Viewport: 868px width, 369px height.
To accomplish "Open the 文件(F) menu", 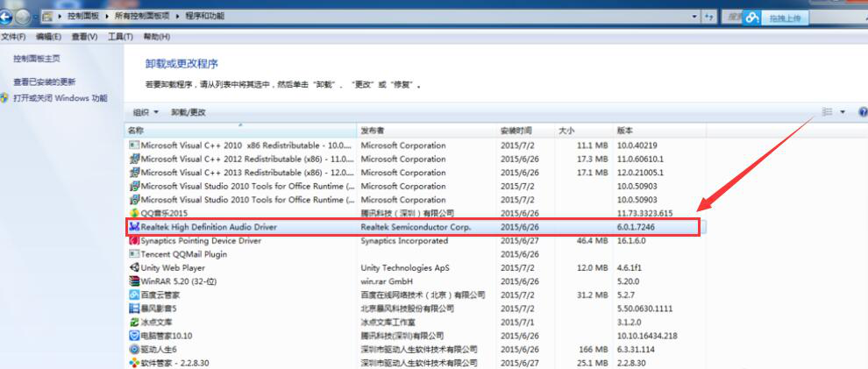I will 13,37.
